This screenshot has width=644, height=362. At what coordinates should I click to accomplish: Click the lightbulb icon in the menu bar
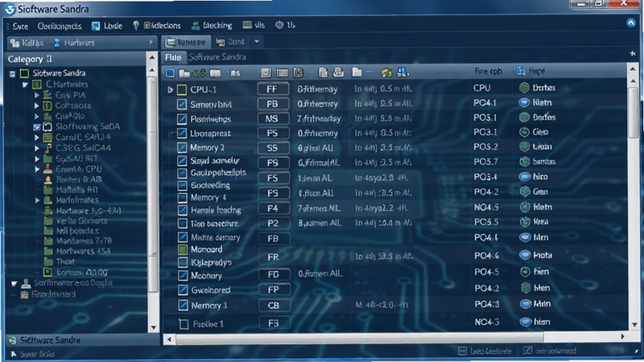click(x=135, y=26)
